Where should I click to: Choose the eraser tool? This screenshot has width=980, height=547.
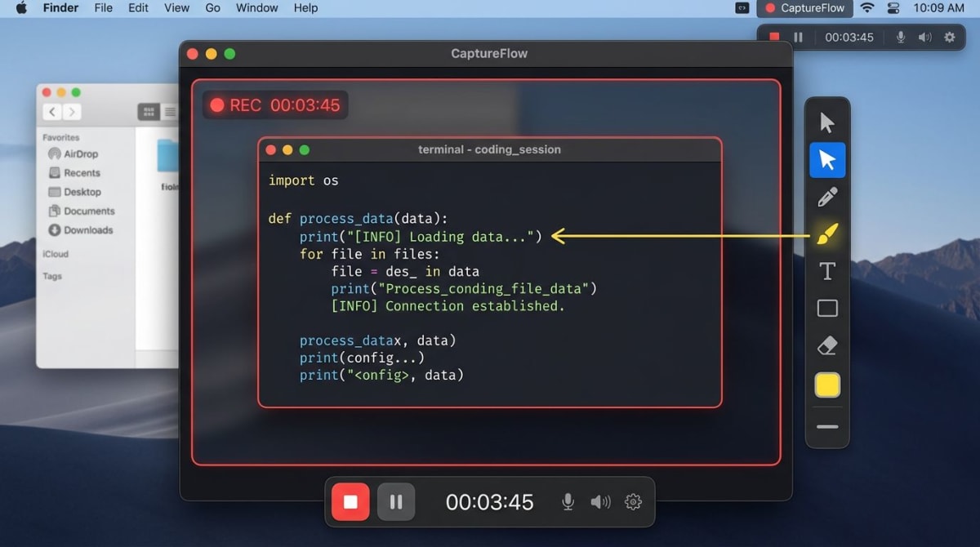(827, 346)
